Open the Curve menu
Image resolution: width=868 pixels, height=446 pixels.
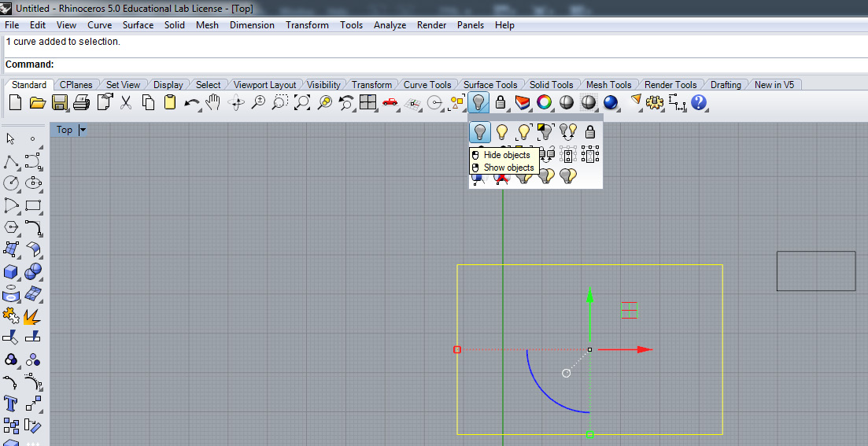[x=100, y=25]
